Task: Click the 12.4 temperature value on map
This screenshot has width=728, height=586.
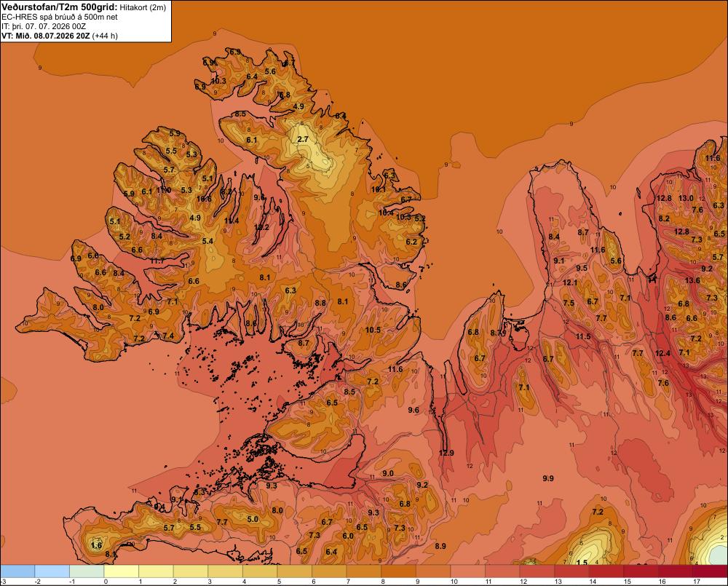Action: point(662,353)
